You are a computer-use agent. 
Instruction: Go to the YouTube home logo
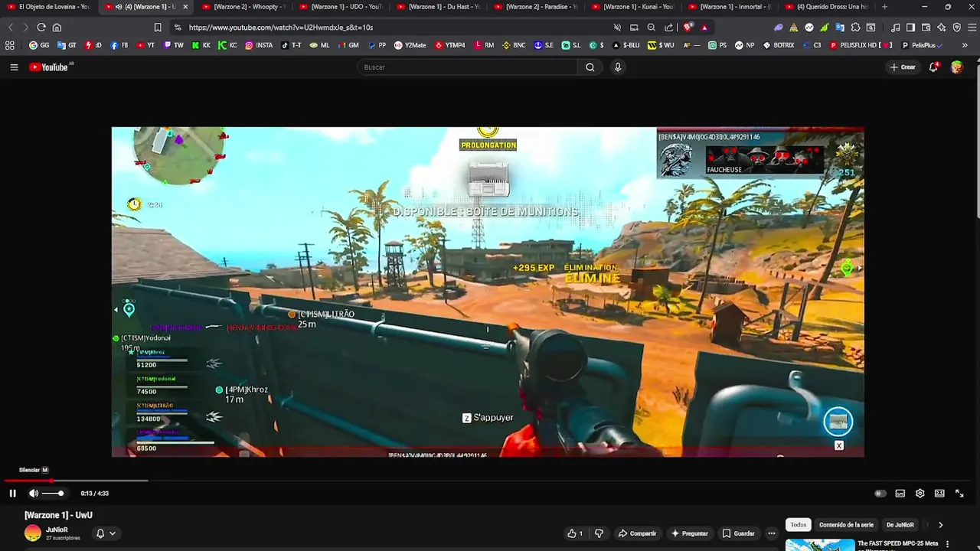click(x=49, y=67)
